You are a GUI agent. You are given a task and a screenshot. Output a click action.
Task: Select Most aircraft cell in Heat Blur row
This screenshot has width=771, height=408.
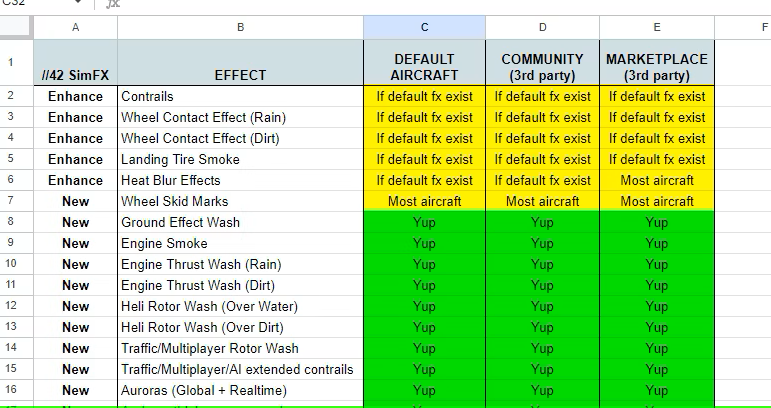[657, 180]
